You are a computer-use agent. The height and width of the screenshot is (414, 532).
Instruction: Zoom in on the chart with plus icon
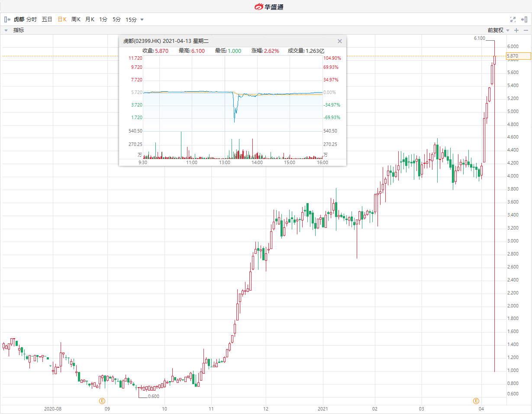click(516, 30)
